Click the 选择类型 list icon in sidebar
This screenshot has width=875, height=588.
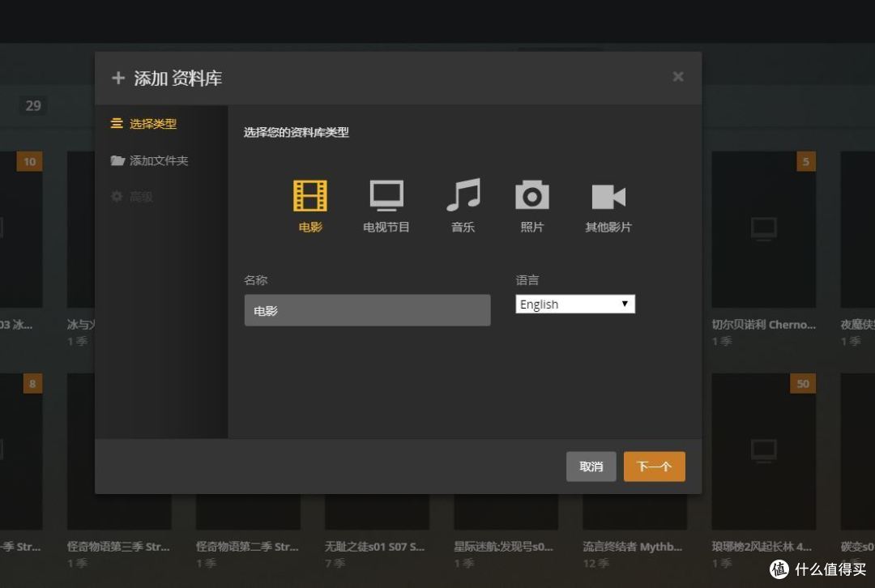[x=117, y=125]
